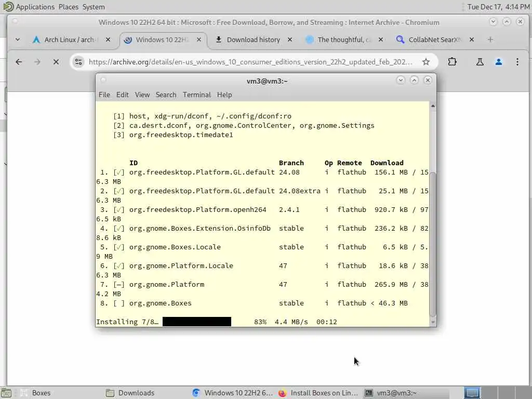Open site information icon in address bar
532x399 pixels.
coord(78,62)
